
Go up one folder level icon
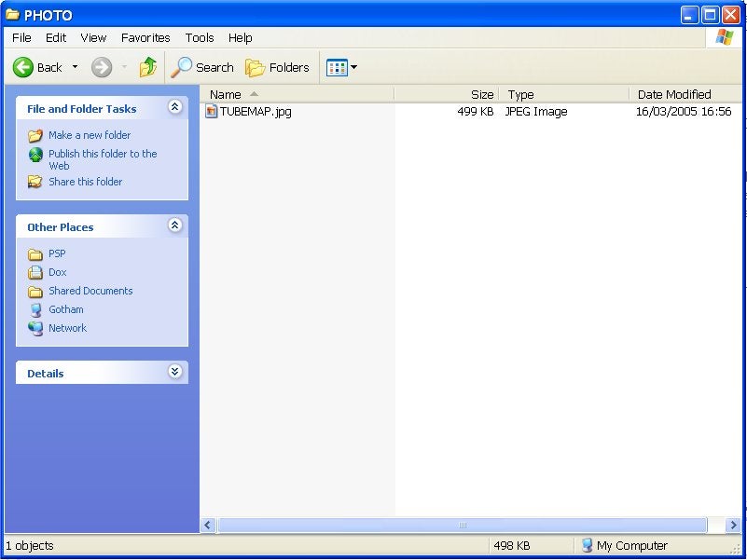pos(148,67)
